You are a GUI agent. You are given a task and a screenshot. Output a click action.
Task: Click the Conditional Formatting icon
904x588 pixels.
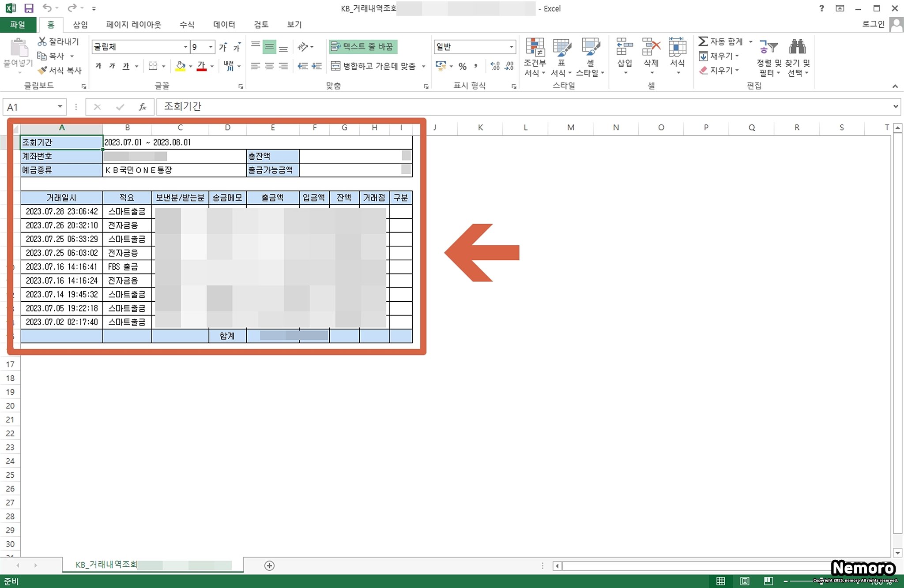[535, 48]
